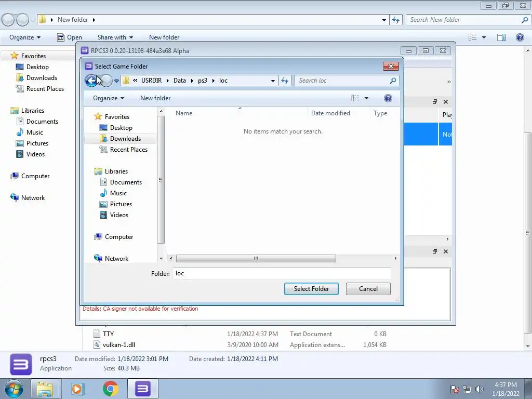Screen dimensions: 532x399
Task: Select Videos in dialog navigation pane
Action: [119, 215]
